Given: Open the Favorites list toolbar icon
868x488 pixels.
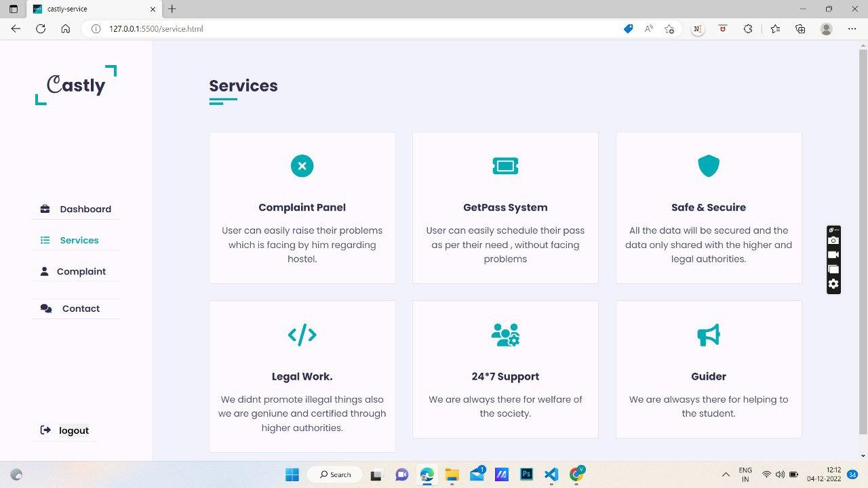Looking at the screenshot, I should (775, 28).
